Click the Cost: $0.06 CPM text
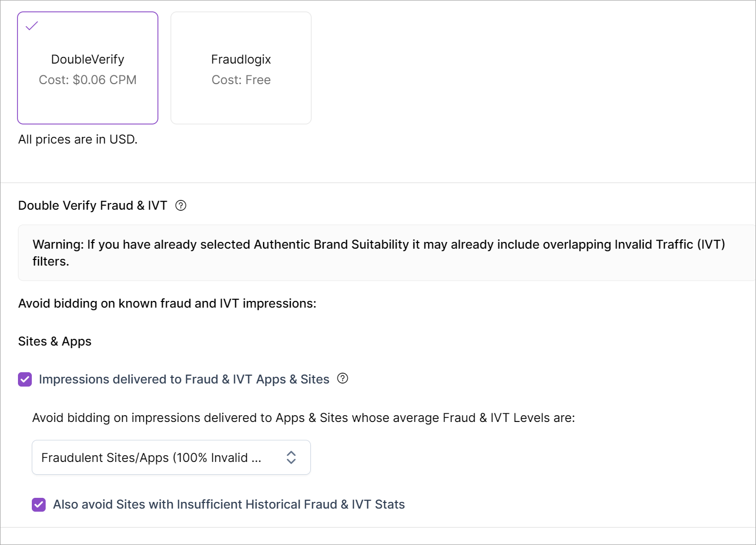The height and width of the screenshot is (545, 756). [88, 80]
